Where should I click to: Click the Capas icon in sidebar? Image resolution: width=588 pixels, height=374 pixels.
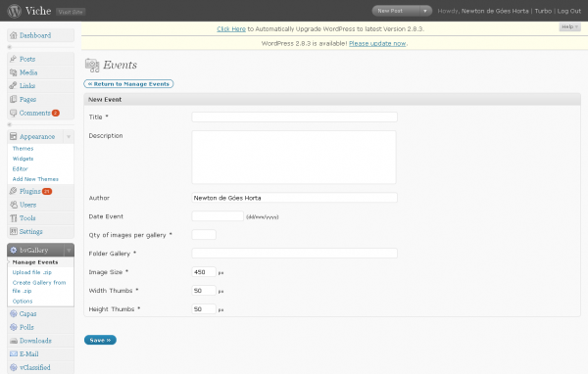click(14, 313)
